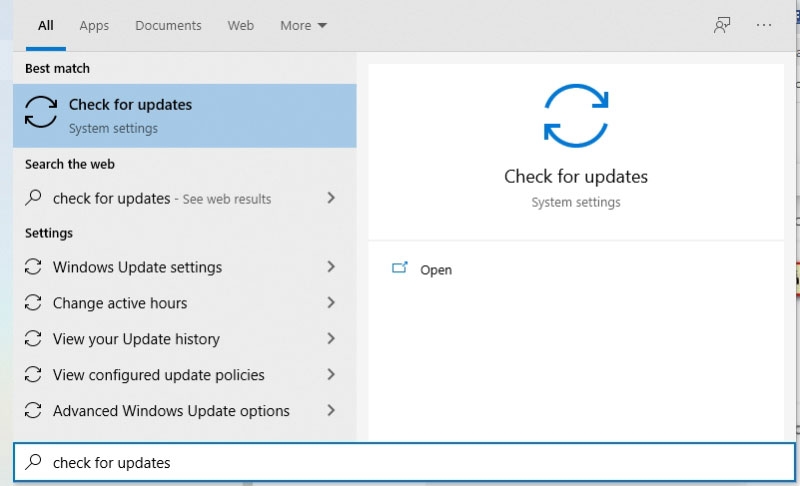Click sync icon next to Advanced Windows Update options

[x=33, y=411]
